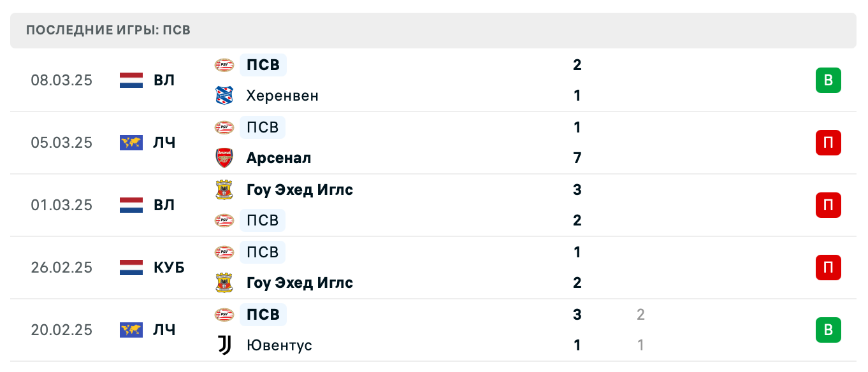Open the Арсенал team link
Screen dimensions: 868x372
click(278, 158)
